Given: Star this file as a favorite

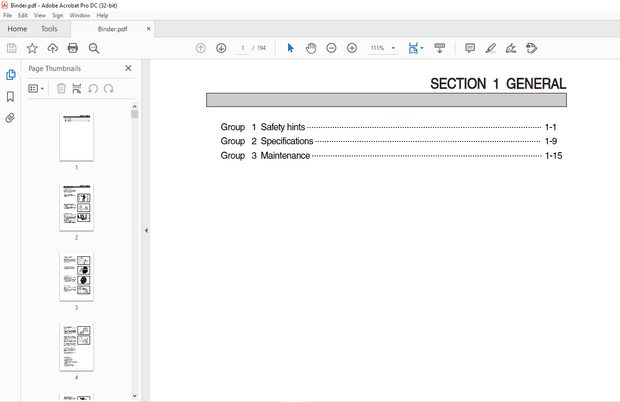Looking at the screenshot, I should [32, 48].
